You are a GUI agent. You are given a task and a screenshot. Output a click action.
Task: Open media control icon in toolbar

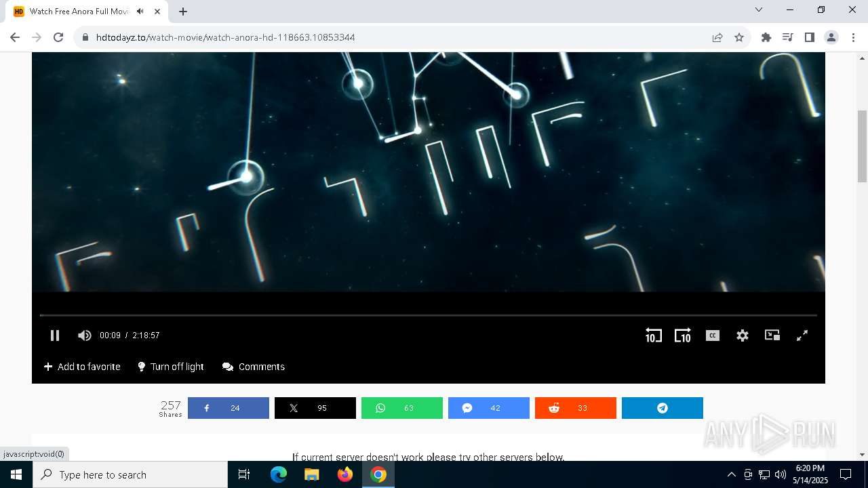point(788,37)
